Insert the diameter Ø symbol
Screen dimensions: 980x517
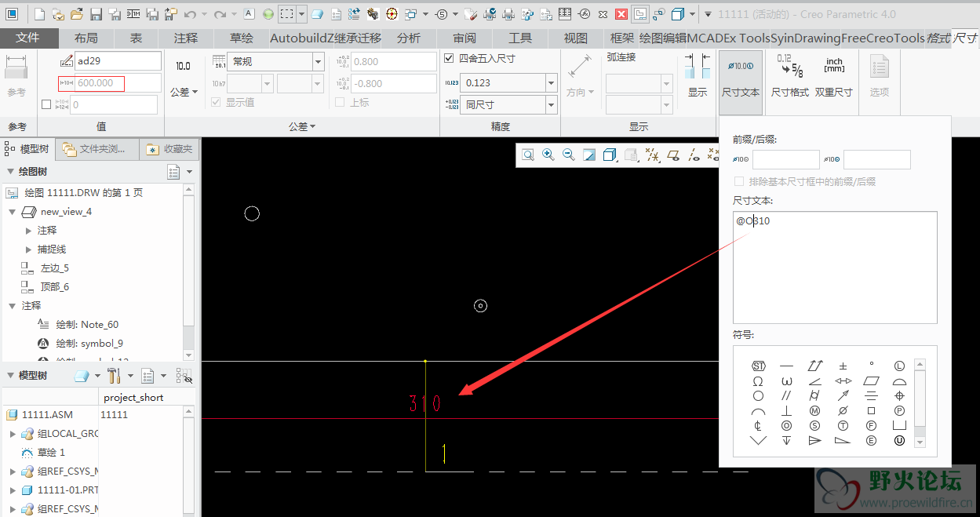click(843, 411)
